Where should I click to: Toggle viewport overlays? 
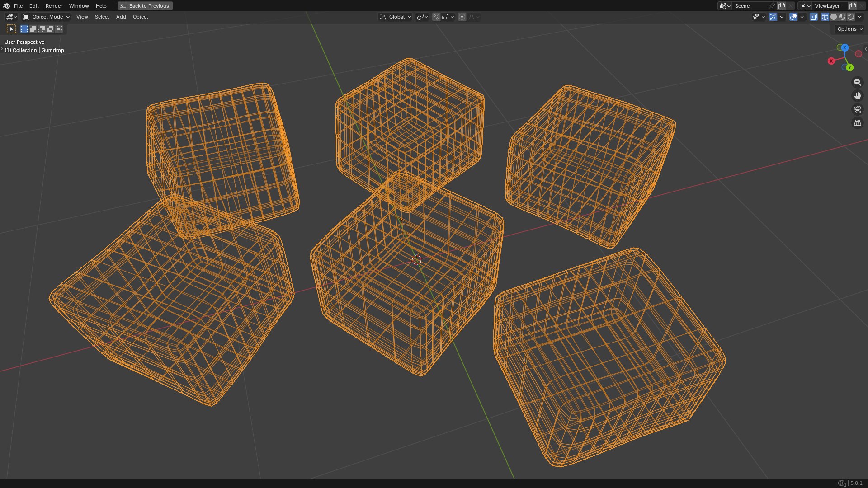coord(793,17)
